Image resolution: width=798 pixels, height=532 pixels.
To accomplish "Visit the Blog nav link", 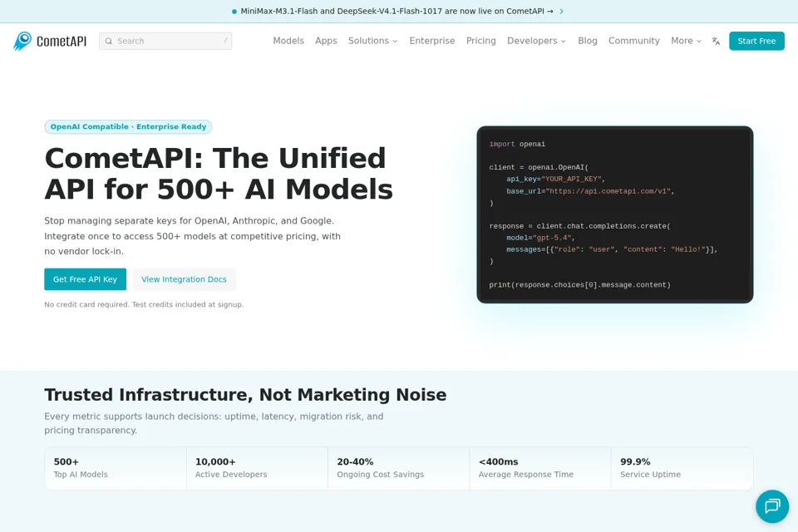I will (588, 41).
